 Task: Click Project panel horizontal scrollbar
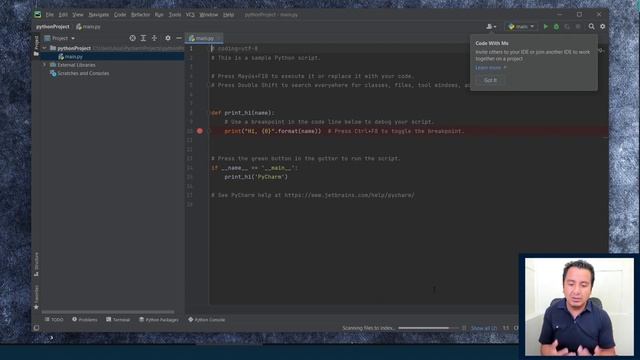click(108, 312)
